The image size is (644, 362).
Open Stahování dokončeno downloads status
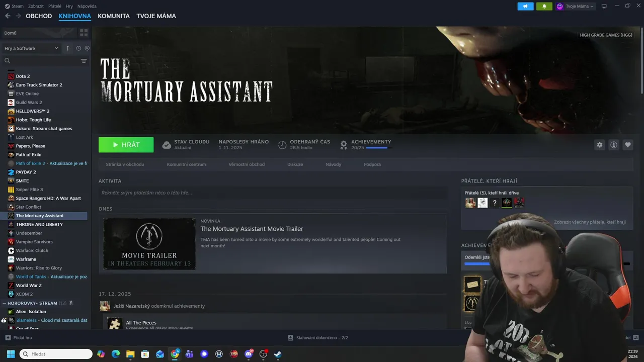pyautogui.click(x=318, y=338)
